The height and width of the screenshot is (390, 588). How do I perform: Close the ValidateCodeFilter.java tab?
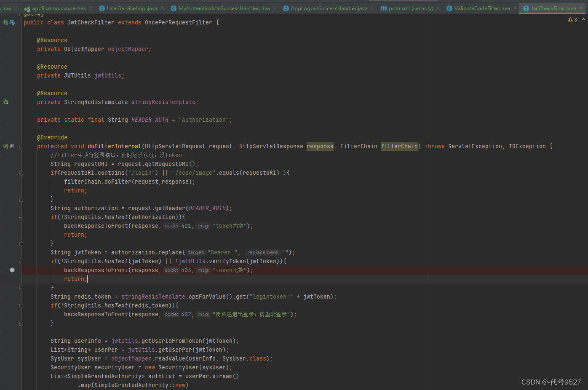pyautogui.click(x=515, y=8)
